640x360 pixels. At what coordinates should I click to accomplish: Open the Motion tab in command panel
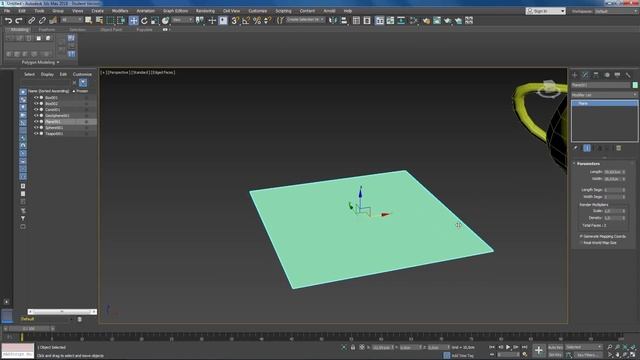(x=607, y=75)
